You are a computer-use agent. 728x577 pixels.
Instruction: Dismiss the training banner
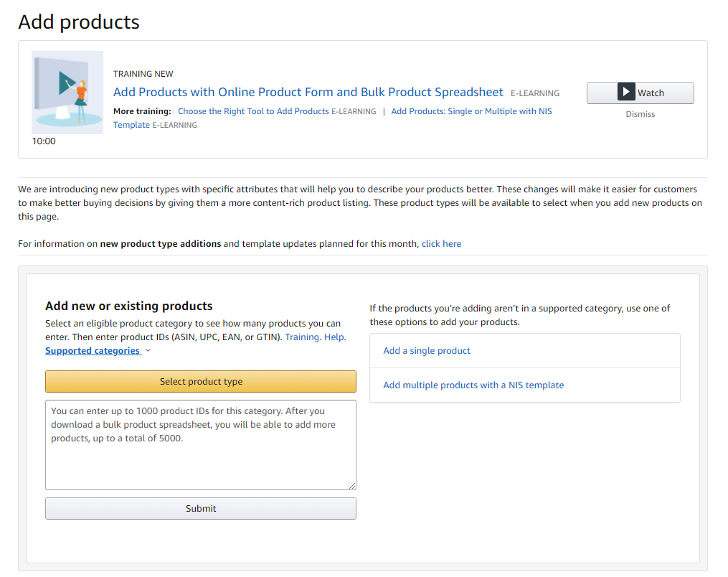tap(640, 113)
